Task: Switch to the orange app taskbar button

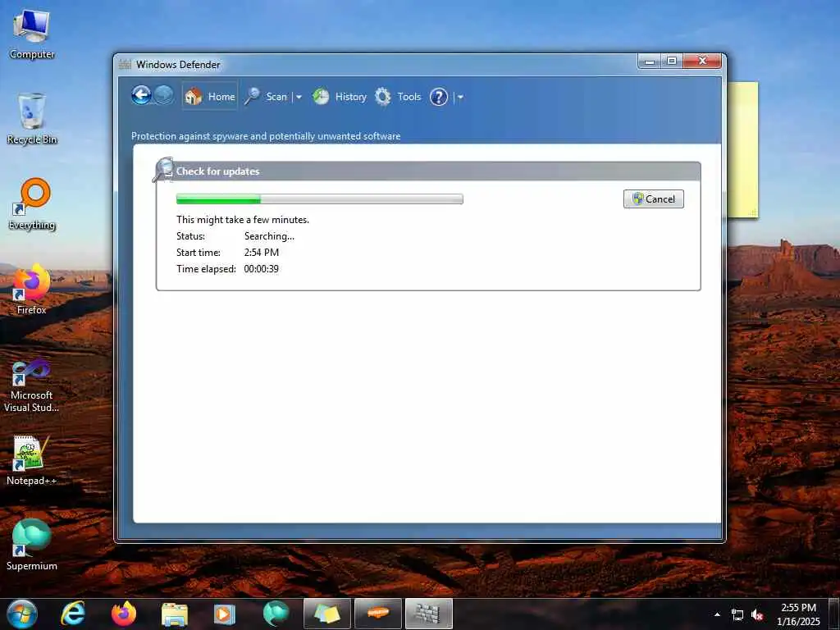Action: (x=377, y=614)
